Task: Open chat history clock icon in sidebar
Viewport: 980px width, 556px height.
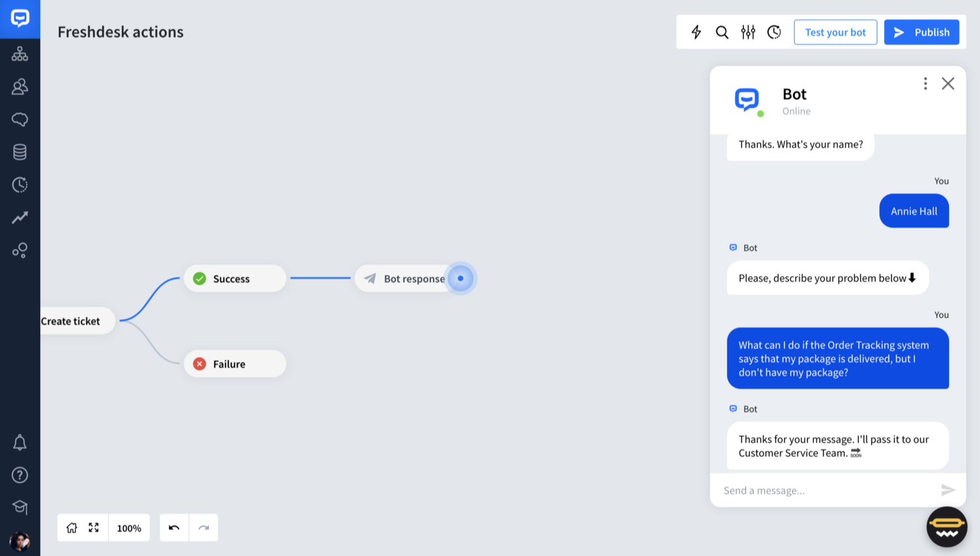Action: pos(20,185)
